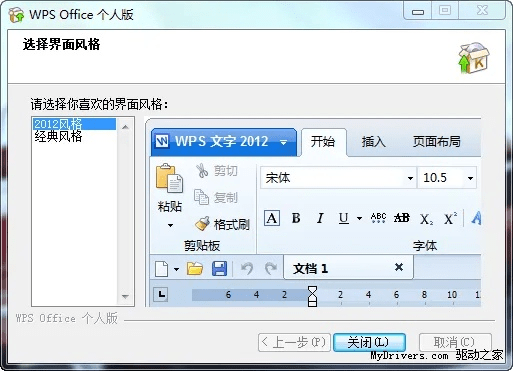This screenshot has height=371, width=513.
Task: Minimize the WPS Office installer window
Action: 418,11
